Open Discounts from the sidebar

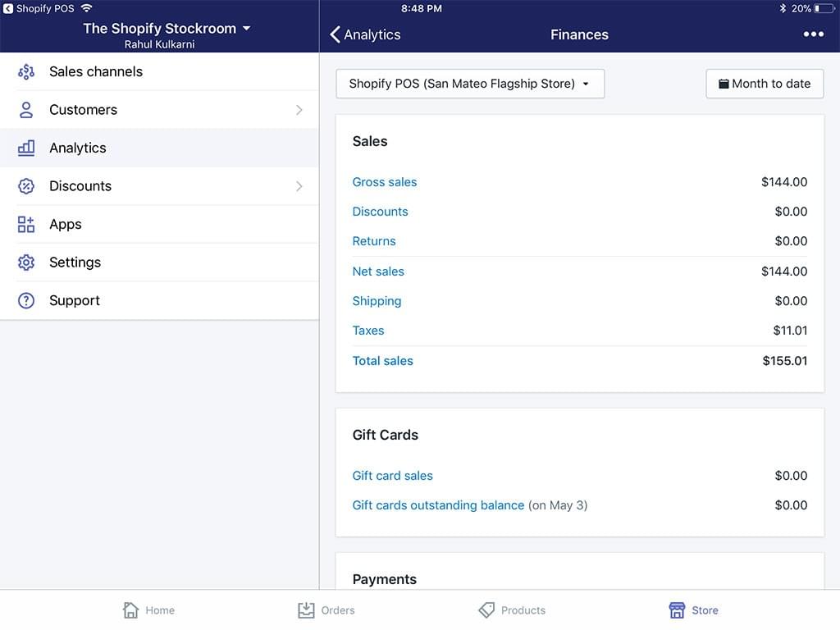(80, 186)
